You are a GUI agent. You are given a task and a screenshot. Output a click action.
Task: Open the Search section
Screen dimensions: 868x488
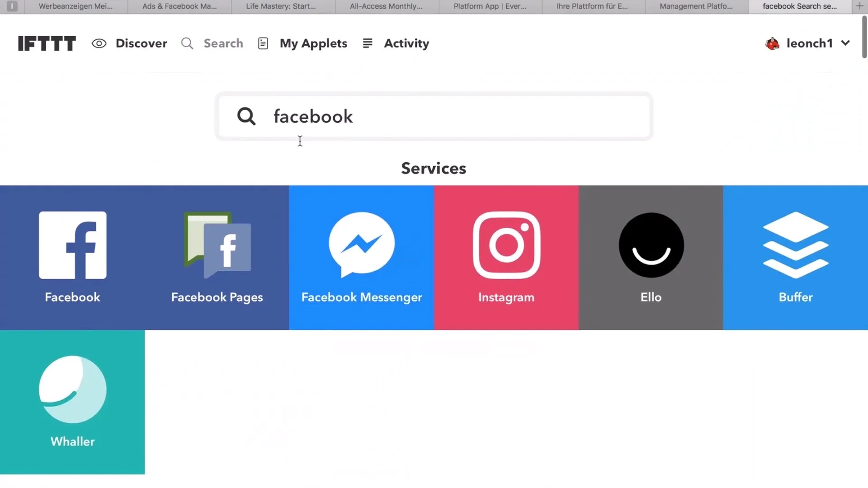[212, 43]
